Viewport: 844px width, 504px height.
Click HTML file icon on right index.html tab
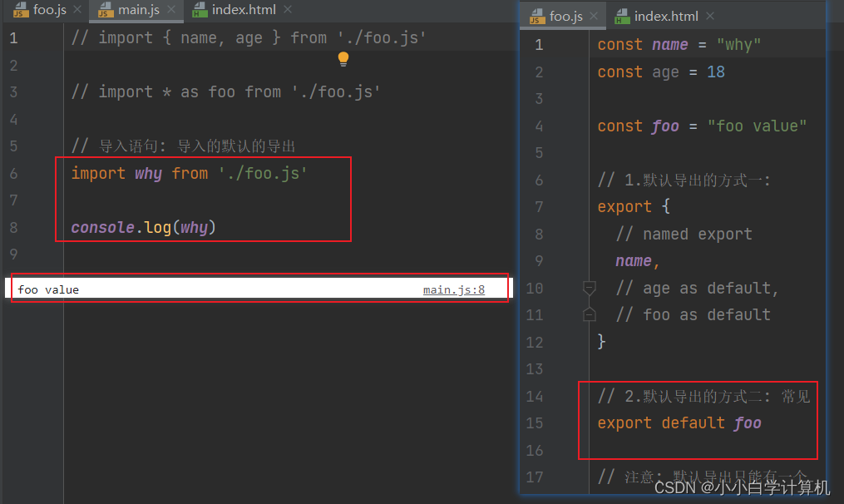click(x=622, y=17)
